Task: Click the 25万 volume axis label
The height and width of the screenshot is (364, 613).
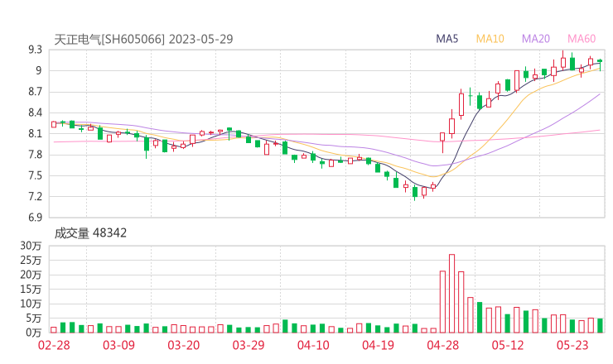Action: 31,260
